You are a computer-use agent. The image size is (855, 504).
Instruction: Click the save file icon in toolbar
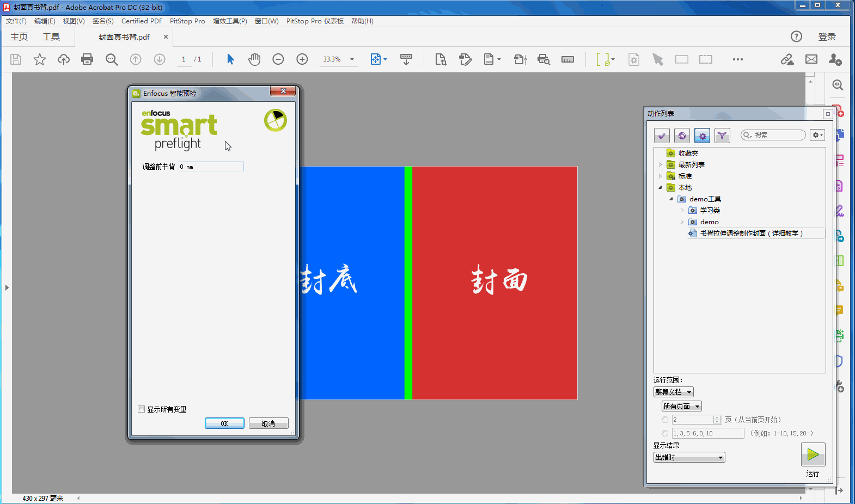(16, 59)
